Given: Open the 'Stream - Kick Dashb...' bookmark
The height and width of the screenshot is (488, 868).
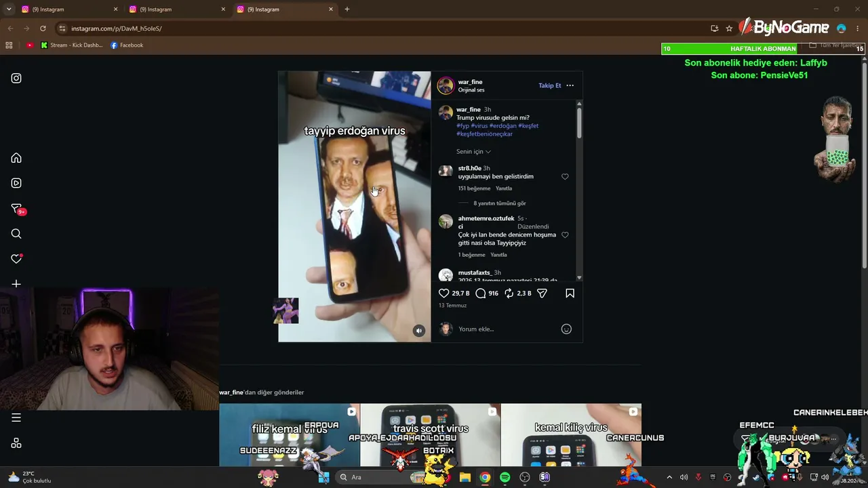Looking at the screenshot, I should point(71,45).
